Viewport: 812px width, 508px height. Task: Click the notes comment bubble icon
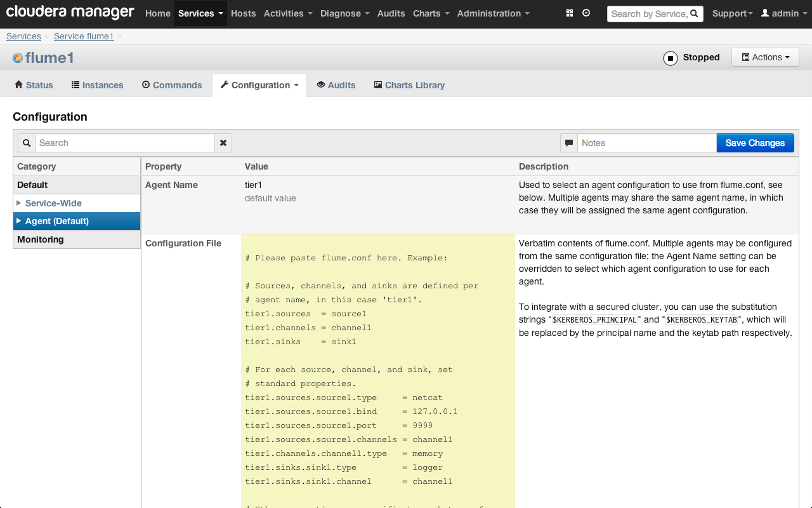[x=569, y=143]
